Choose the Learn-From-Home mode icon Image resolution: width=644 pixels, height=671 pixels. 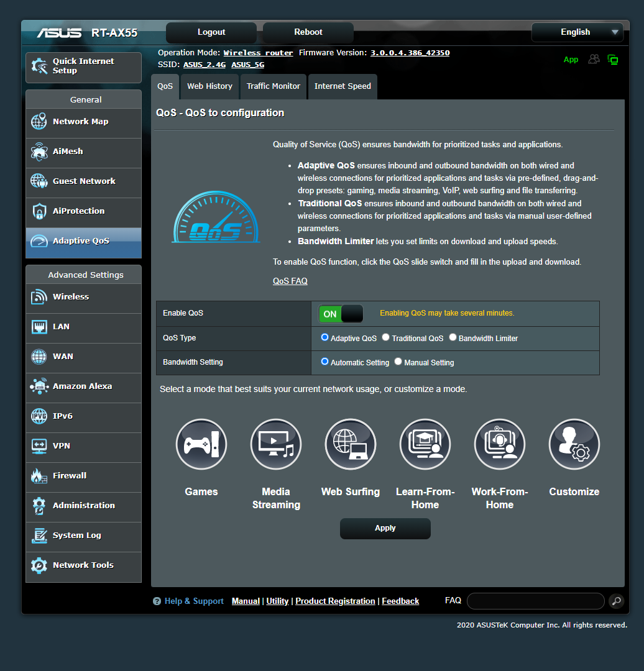425,444
